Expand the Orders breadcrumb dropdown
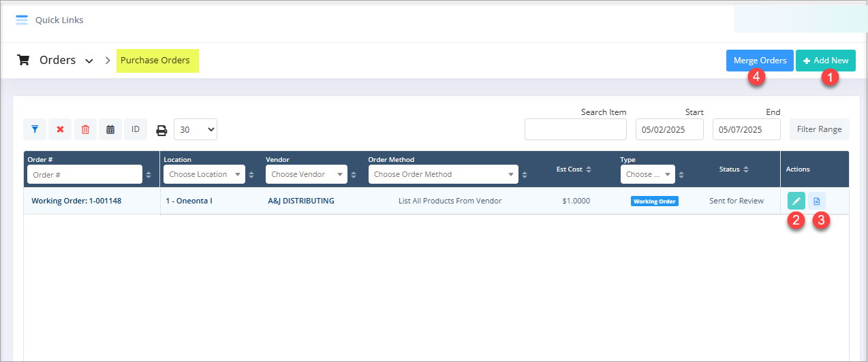Viewport: 868px width, 362px height. (x=89, y=61)
